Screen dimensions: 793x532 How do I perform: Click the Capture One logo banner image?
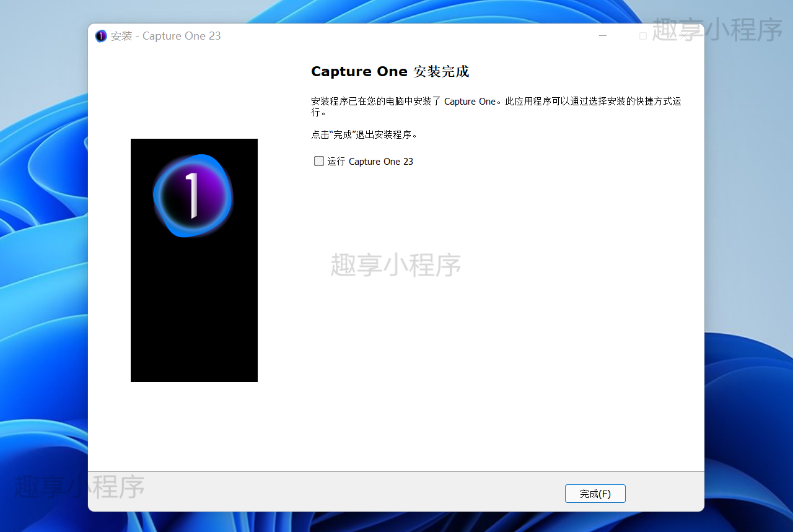pyautogui.click(x=194, y=260)
